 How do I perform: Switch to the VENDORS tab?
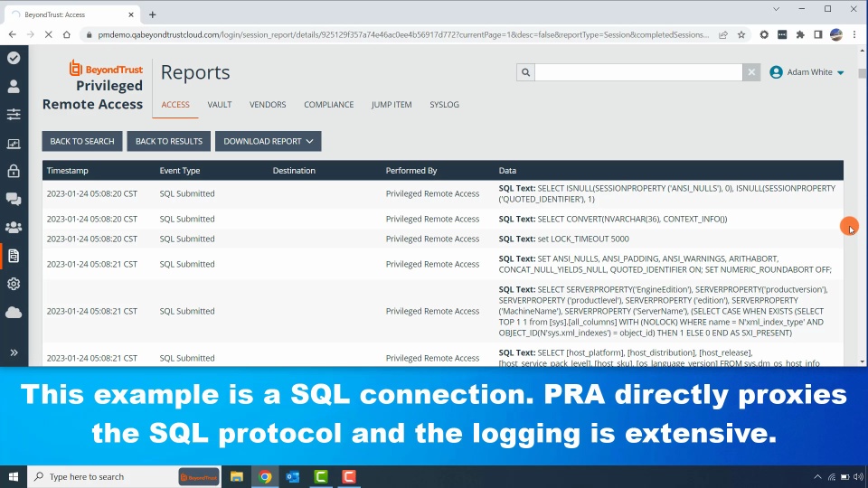(268, 105)
